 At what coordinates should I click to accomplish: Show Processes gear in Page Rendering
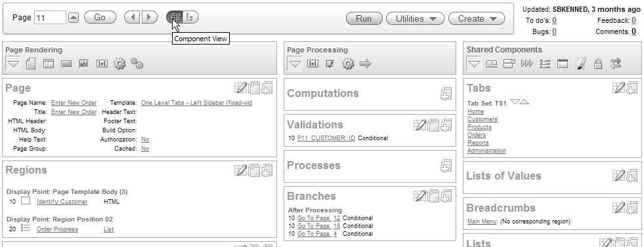(x=119, y=64)
